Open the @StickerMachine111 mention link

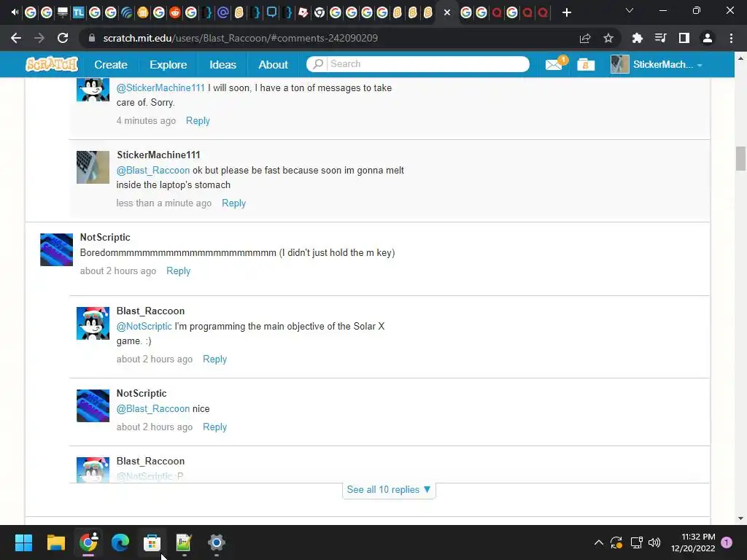pos(160,87)
